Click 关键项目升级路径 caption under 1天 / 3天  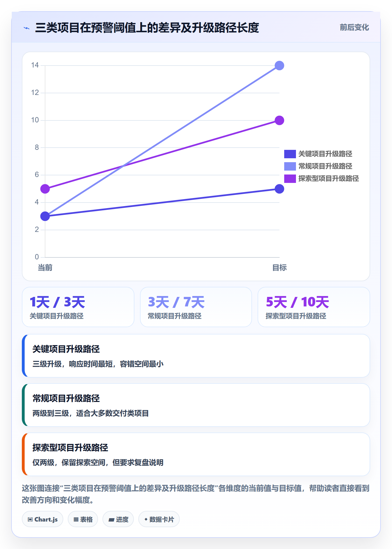tap(57, 316)
